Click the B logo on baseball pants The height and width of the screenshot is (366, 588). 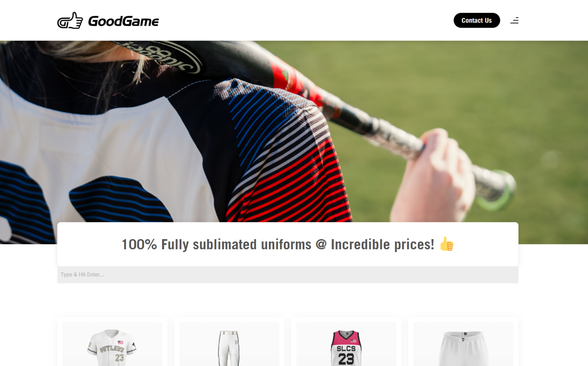coord(236,342)
